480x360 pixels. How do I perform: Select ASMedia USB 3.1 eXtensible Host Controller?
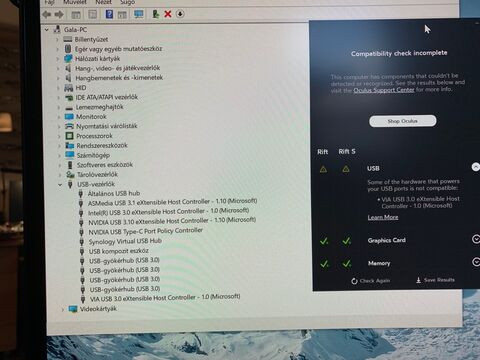click(x=172, y=202)
